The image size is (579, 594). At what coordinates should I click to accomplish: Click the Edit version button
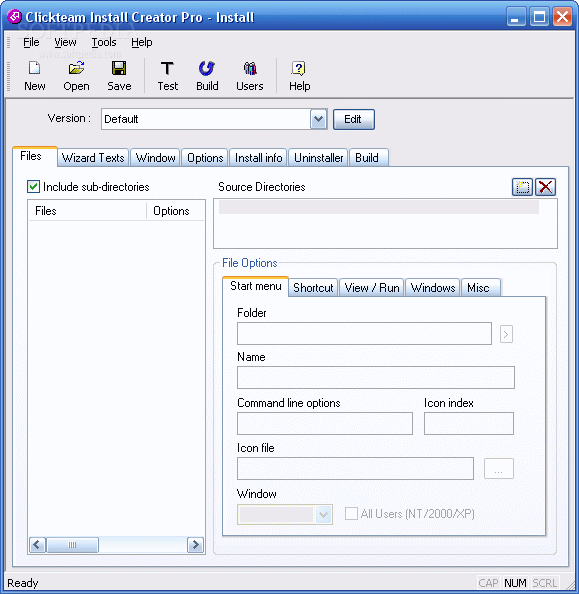click(354, 119)
